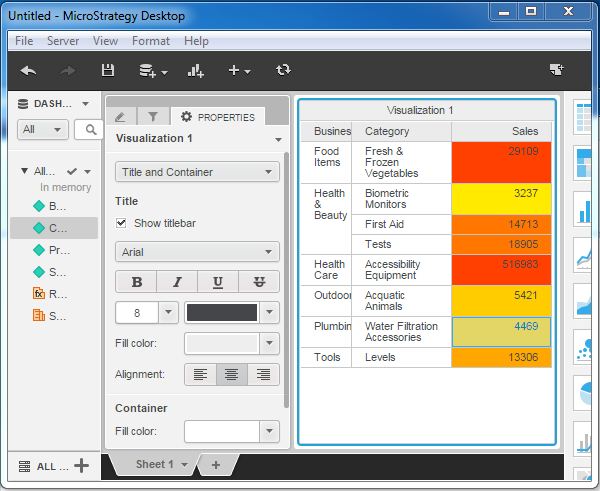The image size is (600, 491).
Task: Select the bar chart visualization type
Action: [x=584, y=209]
